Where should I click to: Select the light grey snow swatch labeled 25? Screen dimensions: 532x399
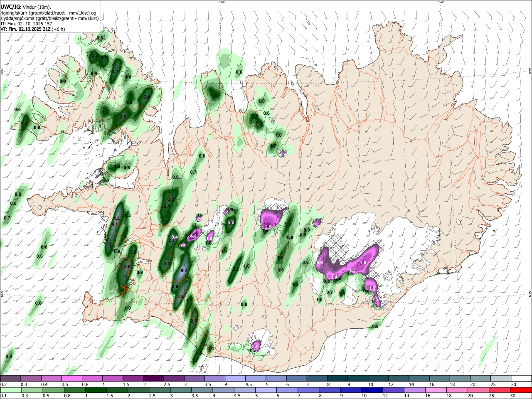(x=500, y=379)
